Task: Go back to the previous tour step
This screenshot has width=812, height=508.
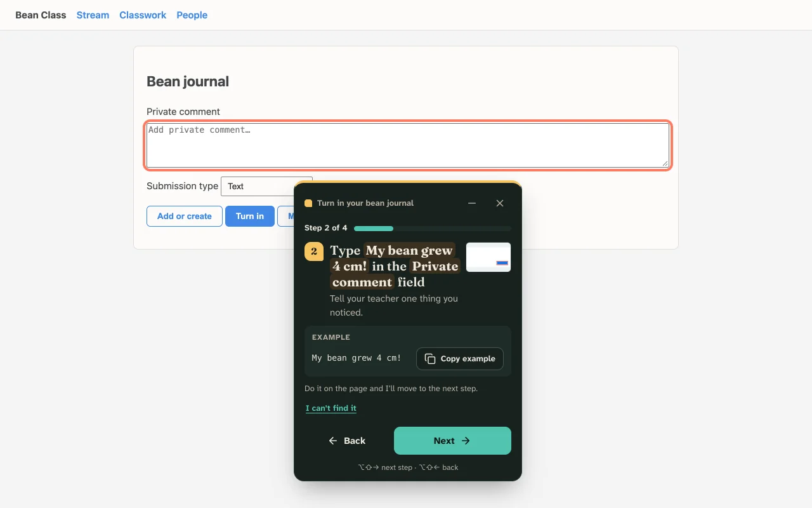Action: pyautogui.click(x=347, y=441)
